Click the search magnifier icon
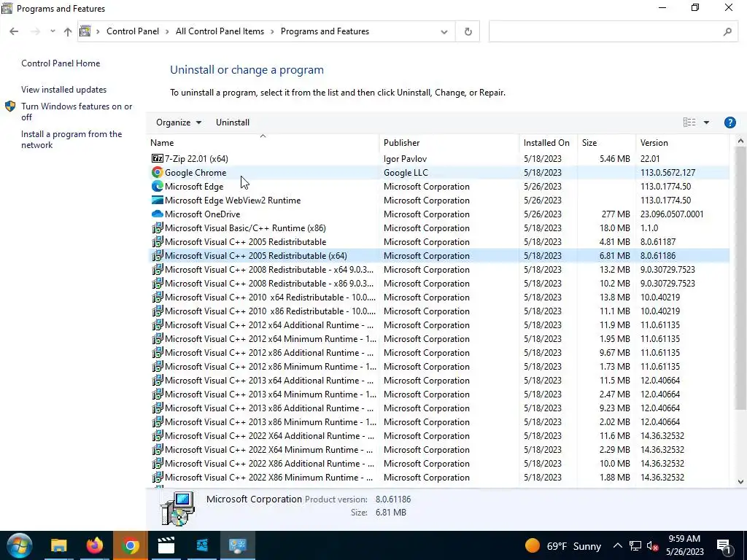 [727, 32]
